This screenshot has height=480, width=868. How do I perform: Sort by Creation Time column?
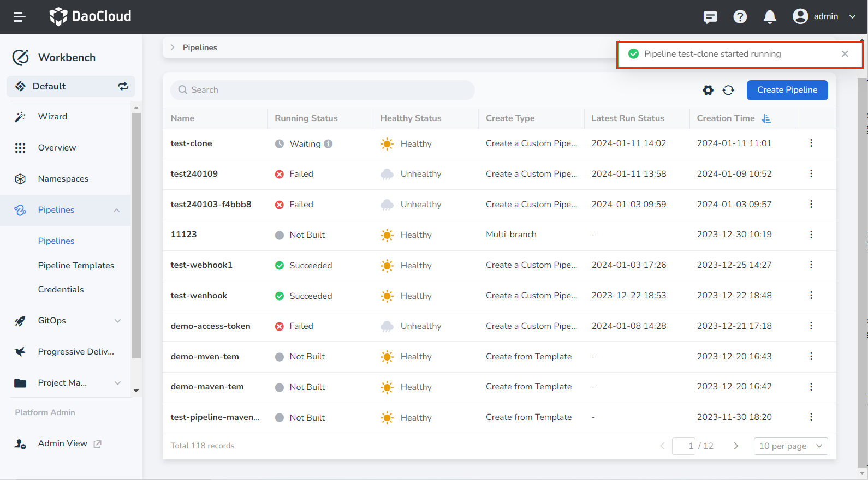tap(766, 118)
